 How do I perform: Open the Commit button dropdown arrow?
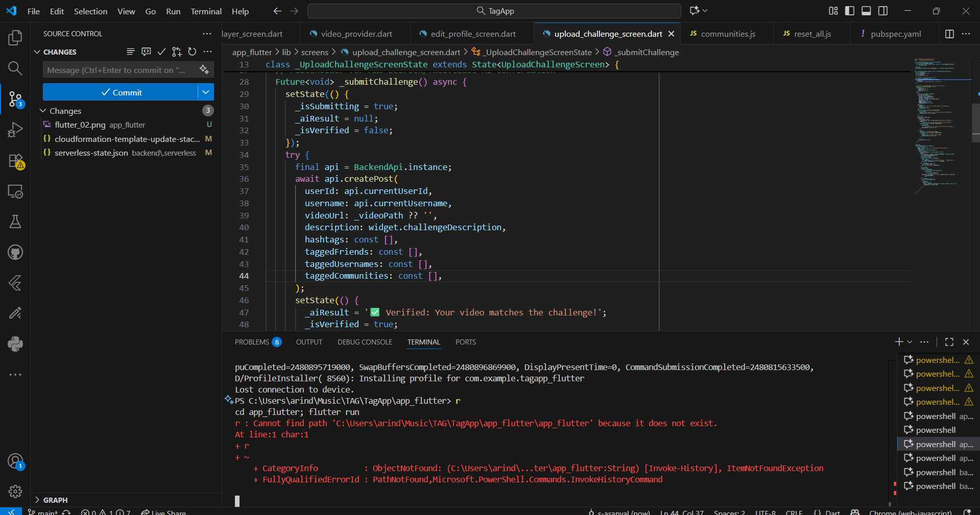tap(206, 92)
